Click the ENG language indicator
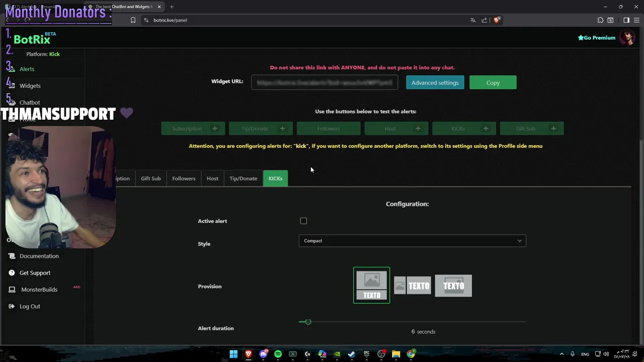This screenshot has height=362, width=644. [585, 354]
